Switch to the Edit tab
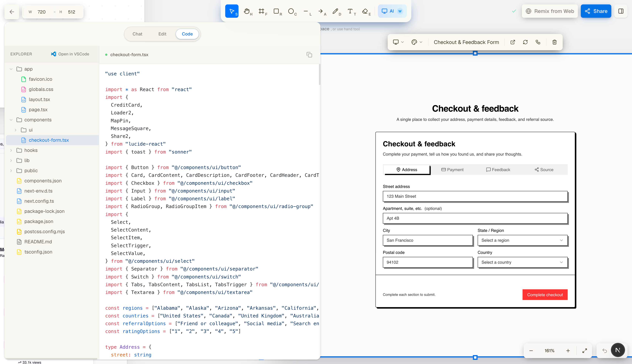This screenshot has width=632, height=364. click(162, 34)
